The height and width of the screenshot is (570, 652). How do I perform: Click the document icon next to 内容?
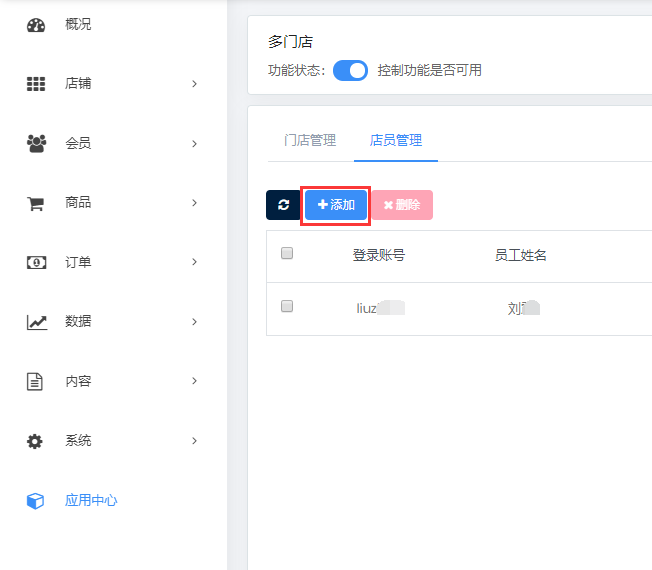tap(36, 381)
